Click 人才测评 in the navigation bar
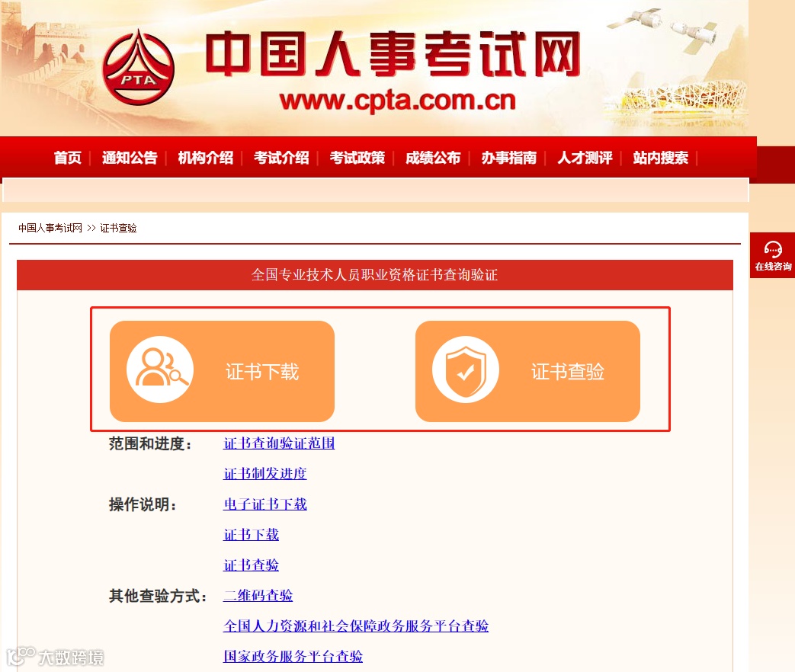This screenshot has width=795, height=672. [x=585, y=158]
